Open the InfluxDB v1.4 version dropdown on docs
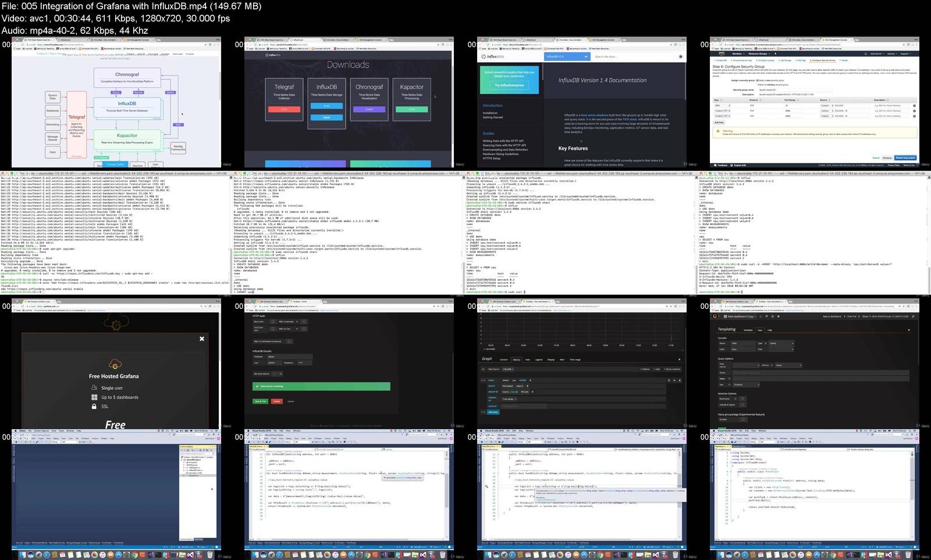The width and height of the screenshot is (931, 560). (567, 56)
